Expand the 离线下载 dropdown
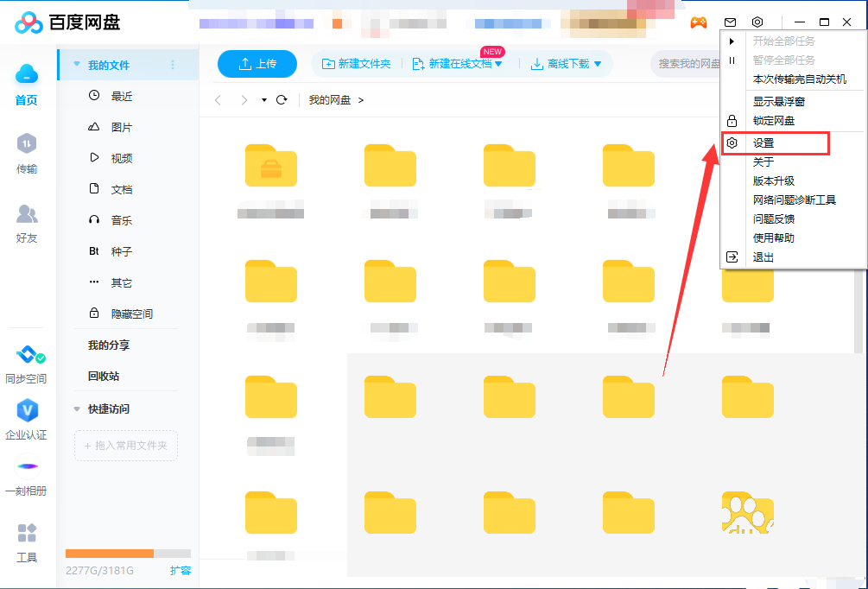Image resolution: width=868 pixels, height=589 pixels. tap(598, 64)
